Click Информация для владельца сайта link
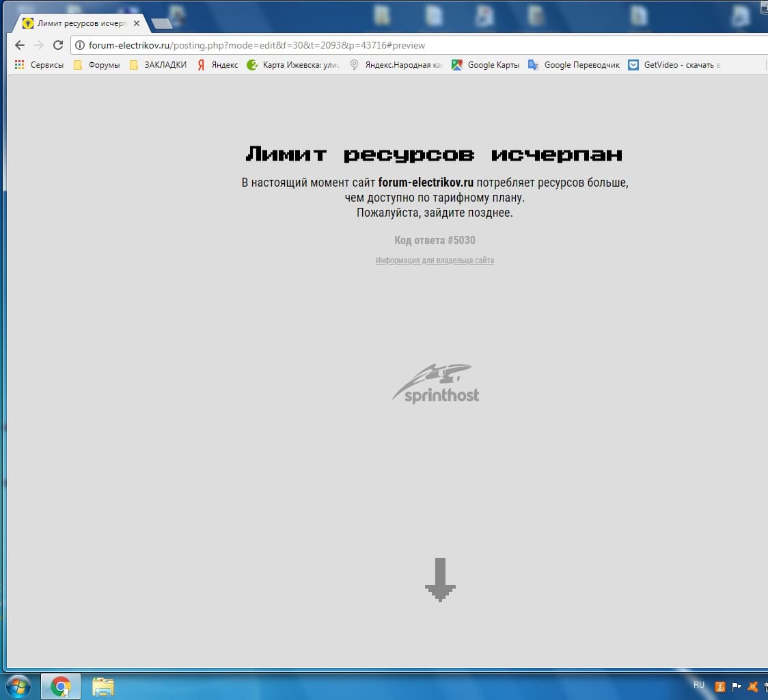Viewport: 768px width, 700px height. 435,260
